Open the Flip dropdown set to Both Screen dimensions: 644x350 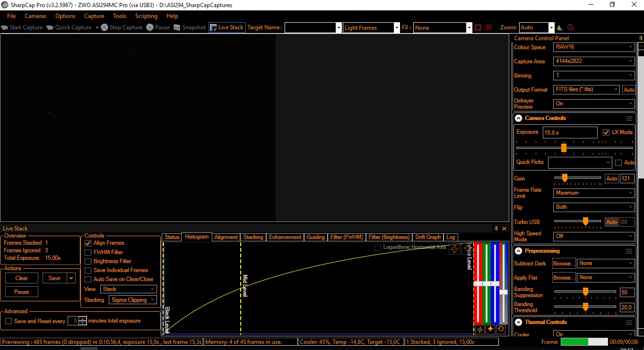pyautogui.click(x=594, y=207)
